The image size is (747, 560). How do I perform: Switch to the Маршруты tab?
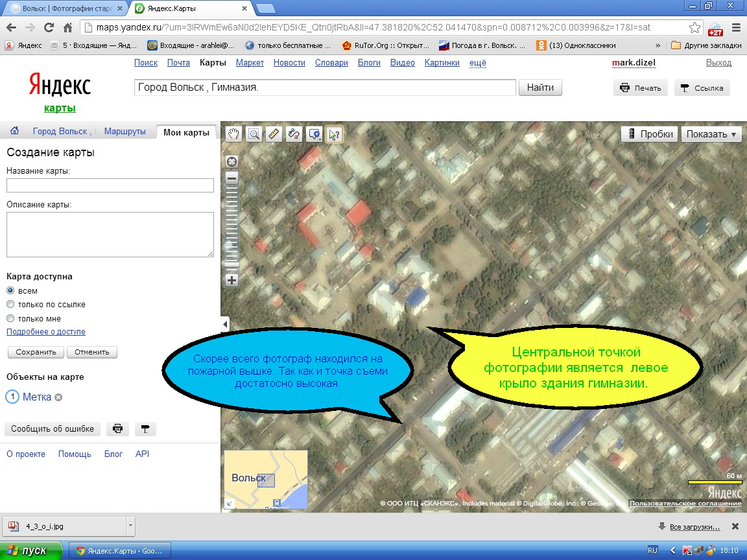pyautogui.click(x=125, y=132)
